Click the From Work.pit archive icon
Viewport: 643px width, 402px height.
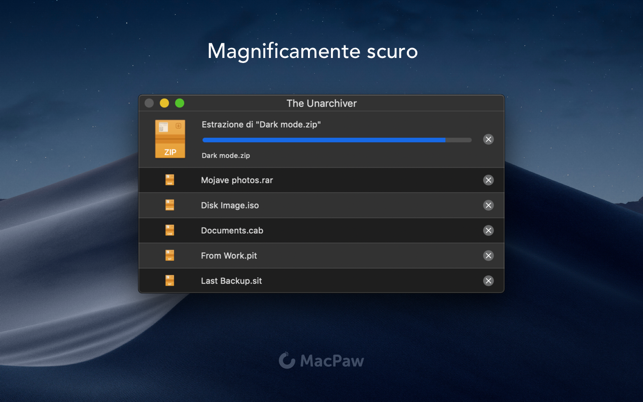pos(169,255)
